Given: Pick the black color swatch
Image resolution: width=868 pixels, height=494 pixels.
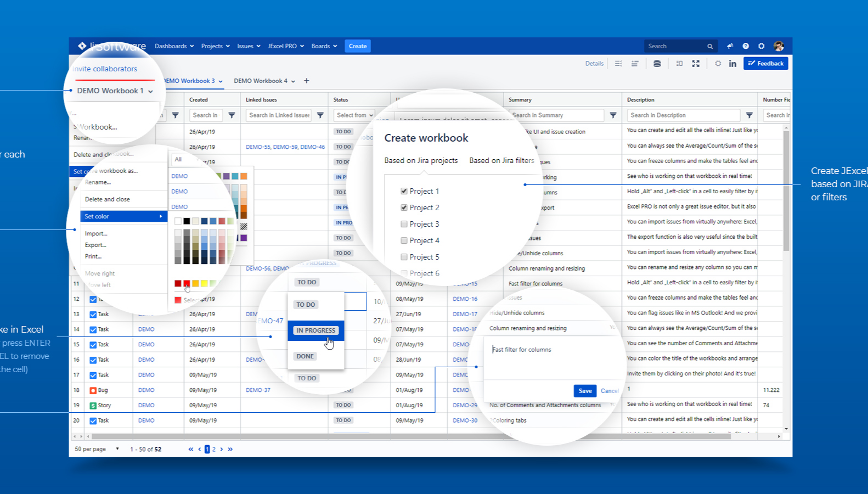Looking at the screenshot, I should [x=187, y=221].
